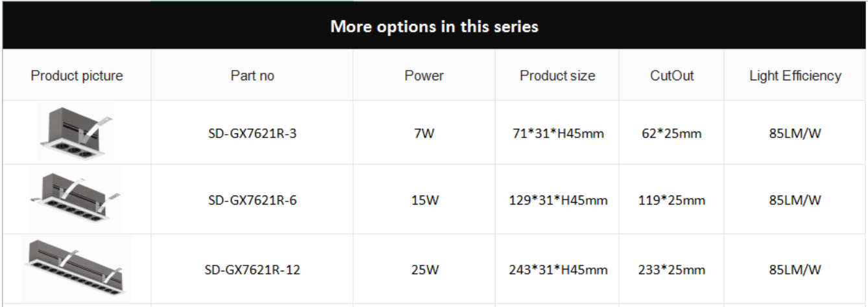The width and height of the screenshot is (868, 307).
Task: Select the 7W power cell
Action: click(424, 134)
